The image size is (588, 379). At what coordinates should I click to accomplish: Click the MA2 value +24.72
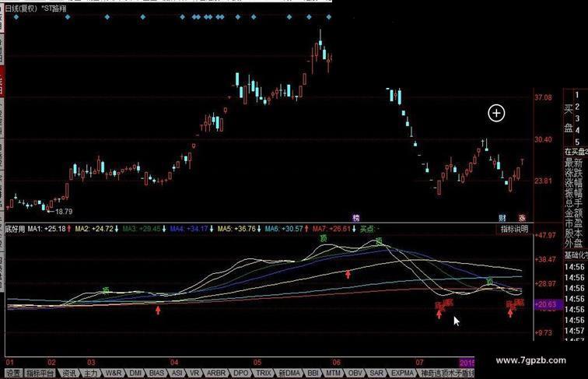[x=102, y=229]
